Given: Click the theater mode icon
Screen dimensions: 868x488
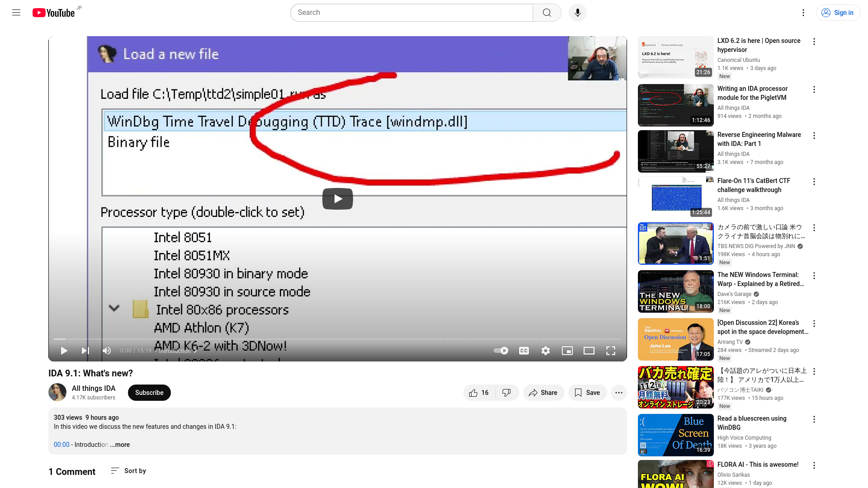Looking at the screenshot, I should [x=589, y=350].
